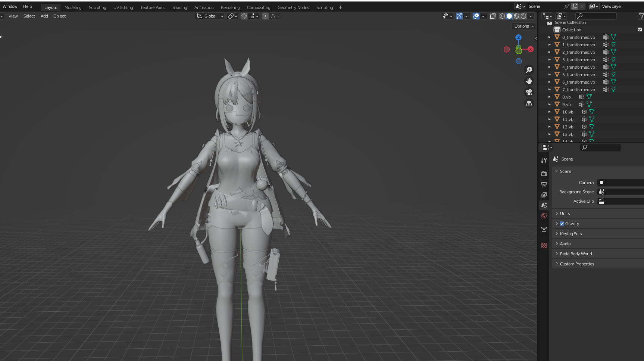The height and width of the screenshot is (361, 644).
Task: Click the zoom magnifier viewport icon
Action: point(529,70)
